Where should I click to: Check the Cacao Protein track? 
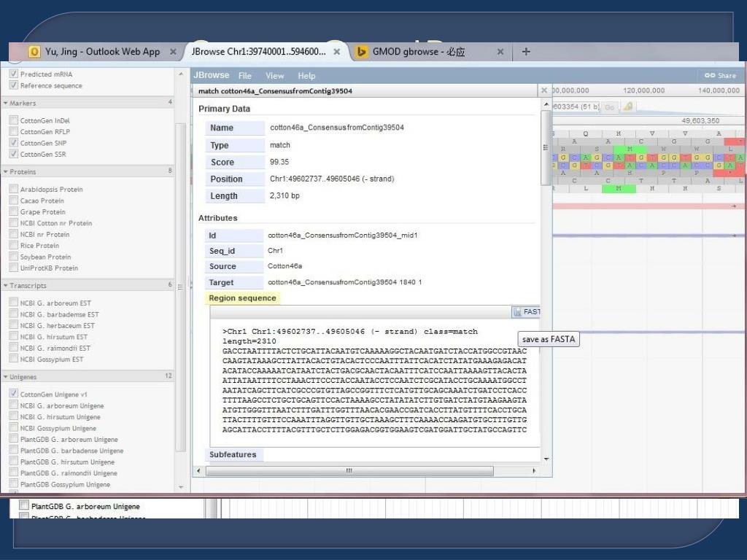(x=13, y=201)
